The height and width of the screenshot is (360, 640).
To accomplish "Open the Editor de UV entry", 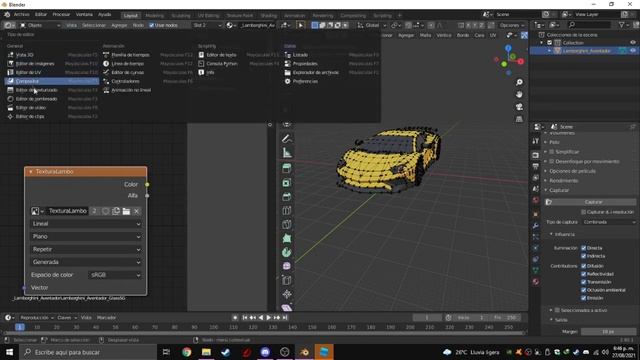I will 28,72.
